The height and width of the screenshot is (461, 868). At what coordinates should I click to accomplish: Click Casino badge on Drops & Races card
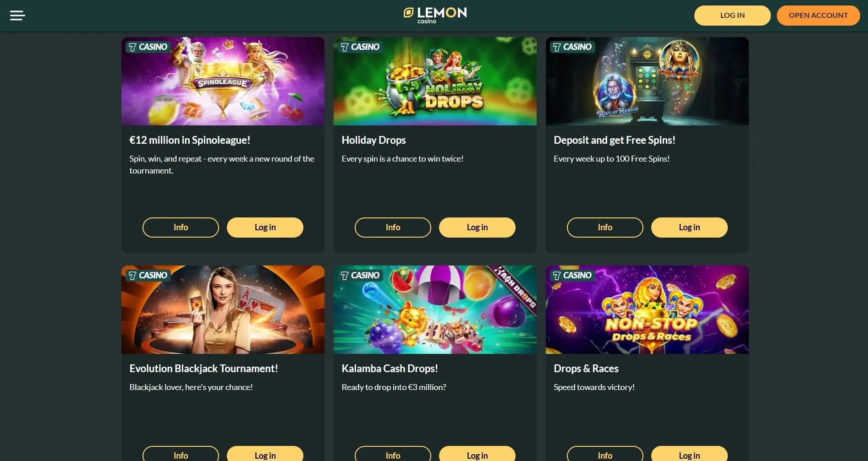572,275
